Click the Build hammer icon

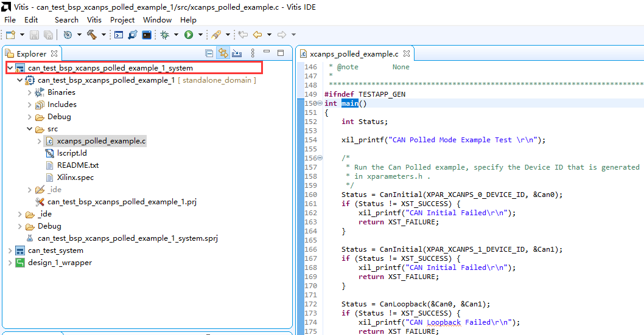(91, 35)
